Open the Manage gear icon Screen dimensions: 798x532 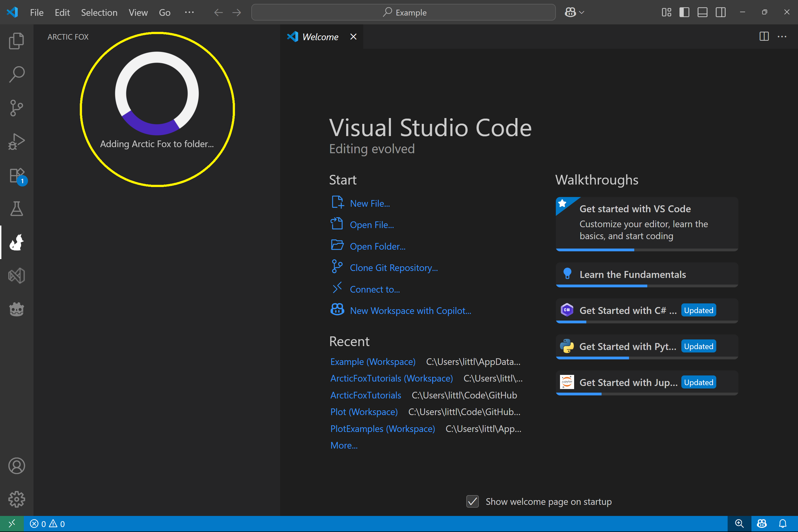coord(17,499)
